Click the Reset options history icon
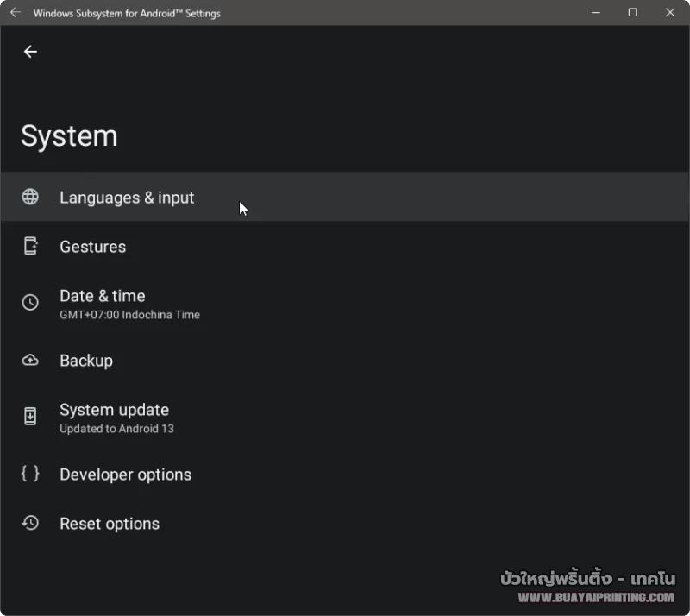690x616 pixels. 30,523
